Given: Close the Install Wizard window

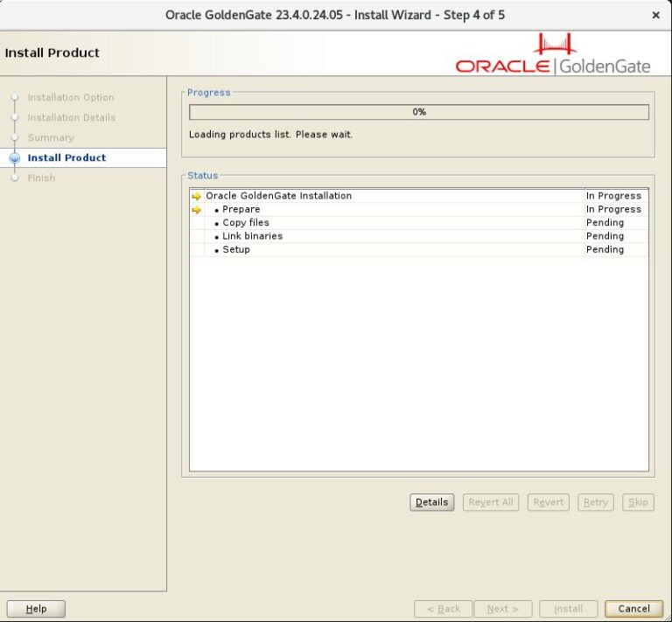Looking at the screenshot, I should pyautogui.click(x=655, y=15).
